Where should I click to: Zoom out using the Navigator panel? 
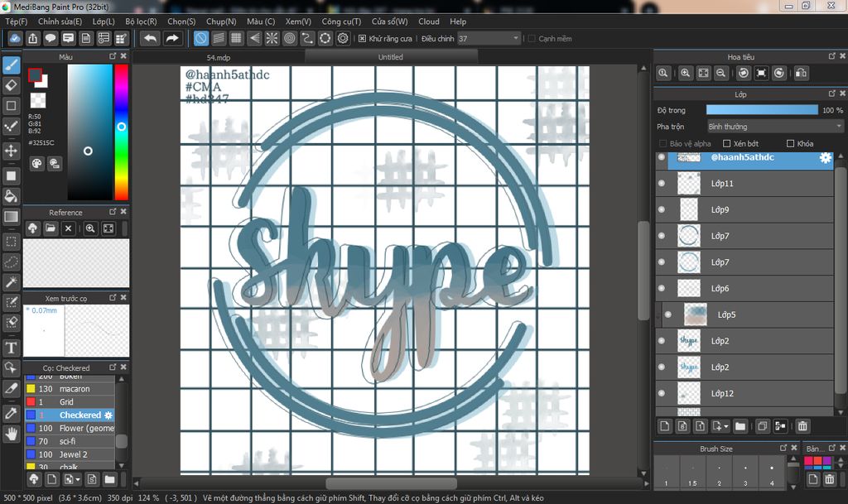click(721, 73)
